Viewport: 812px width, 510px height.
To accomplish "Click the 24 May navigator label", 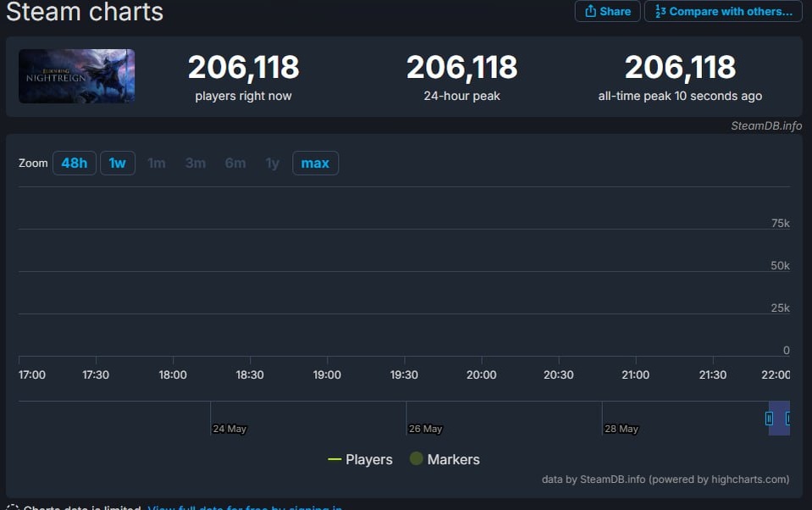I will tap(229, 429).
